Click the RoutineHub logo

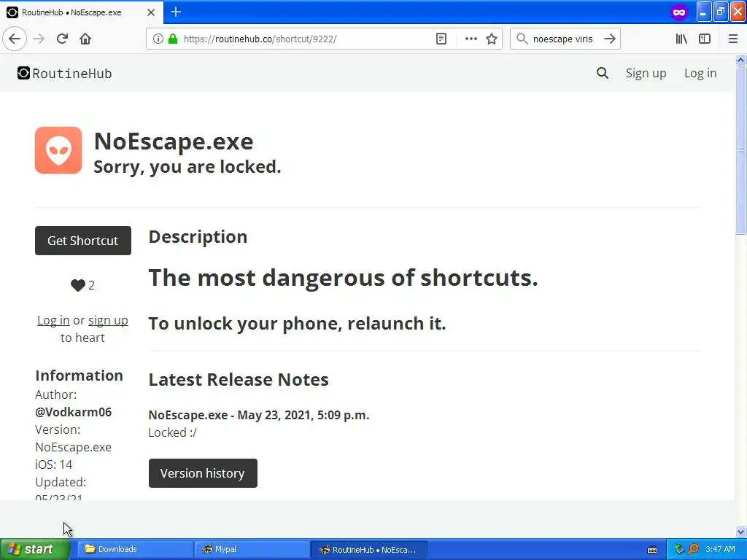pyautogui.click(x=65, y=74)
